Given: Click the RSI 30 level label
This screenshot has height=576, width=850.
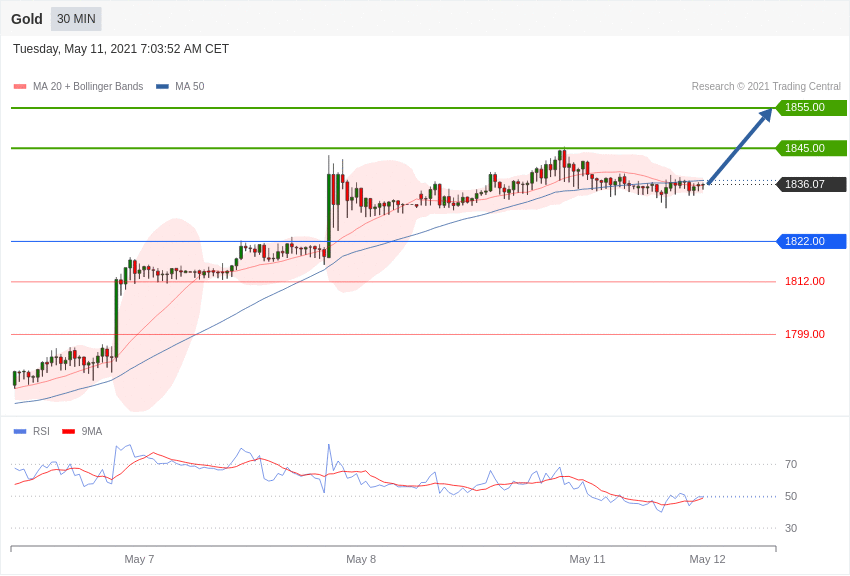Looking at the screenshot, I should 791,528.
